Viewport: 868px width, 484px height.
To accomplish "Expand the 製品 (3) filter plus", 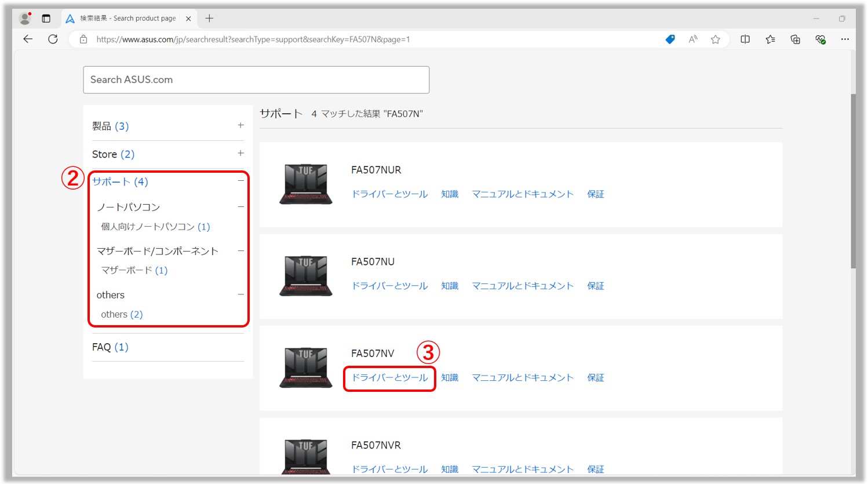I will (x=240, y=125).
